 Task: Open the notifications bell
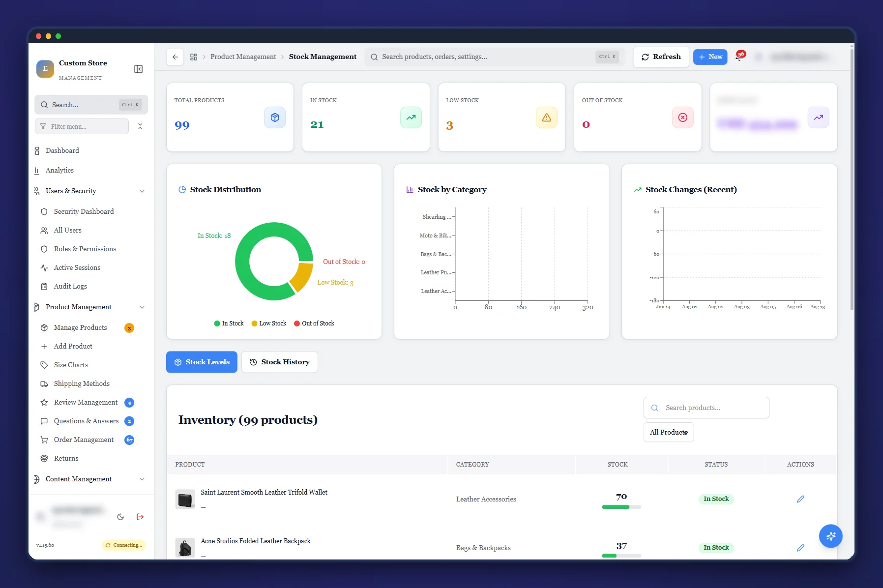coord(739,57)
